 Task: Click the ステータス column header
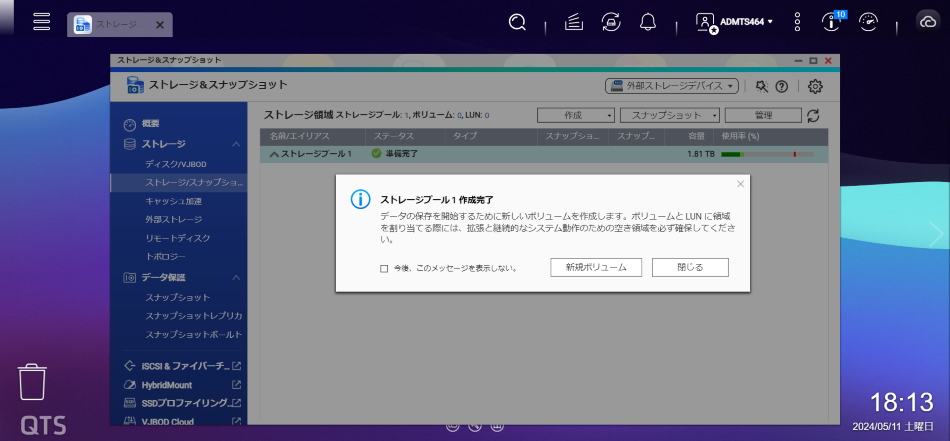tap(394, 136)
